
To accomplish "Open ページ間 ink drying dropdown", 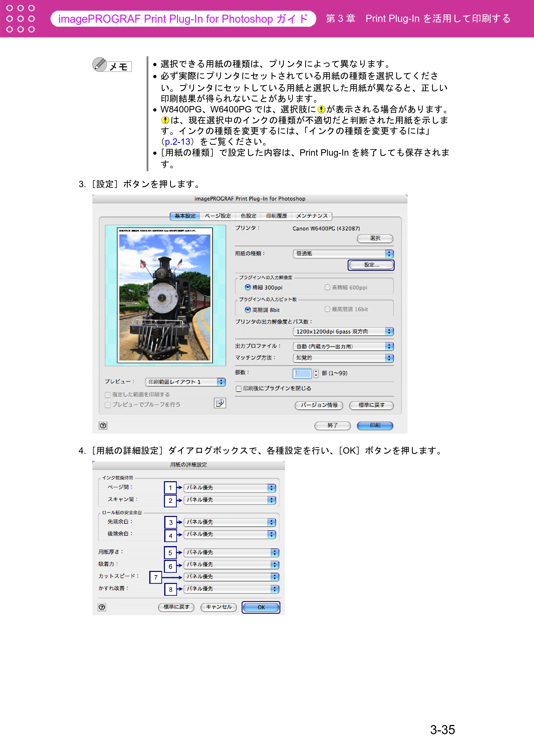I will point(229,488).
